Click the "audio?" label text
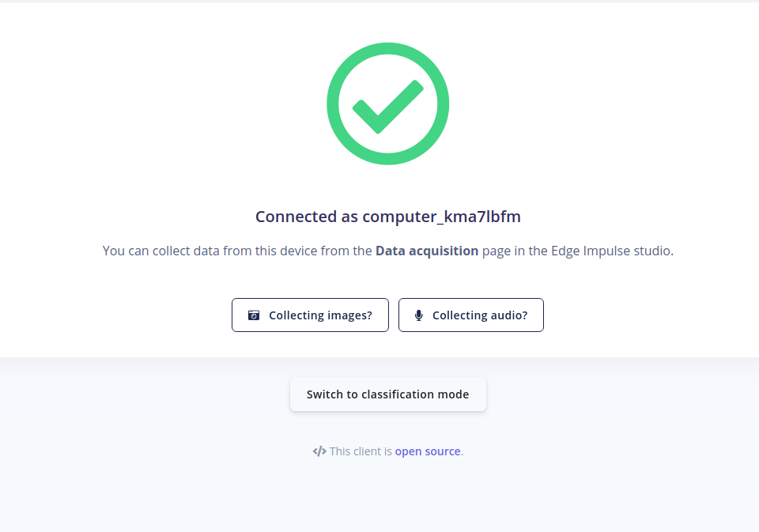 509,315
